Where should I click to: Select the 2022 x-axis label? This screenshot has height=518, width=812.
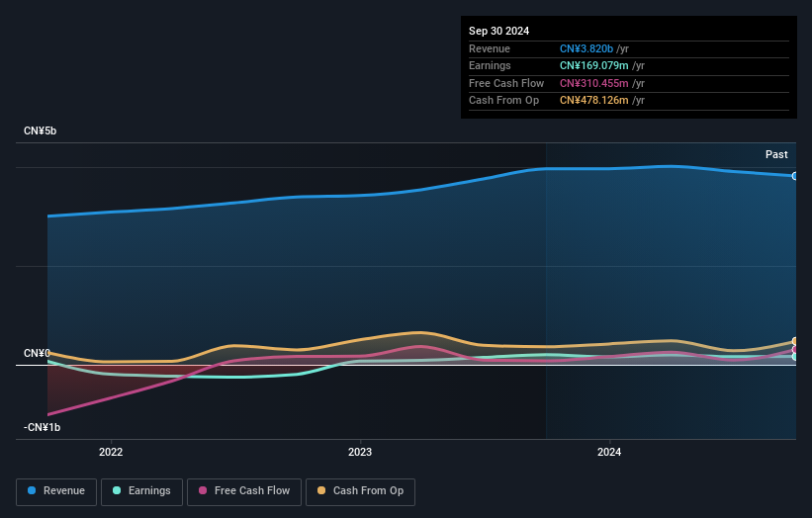tap(111, 453)
